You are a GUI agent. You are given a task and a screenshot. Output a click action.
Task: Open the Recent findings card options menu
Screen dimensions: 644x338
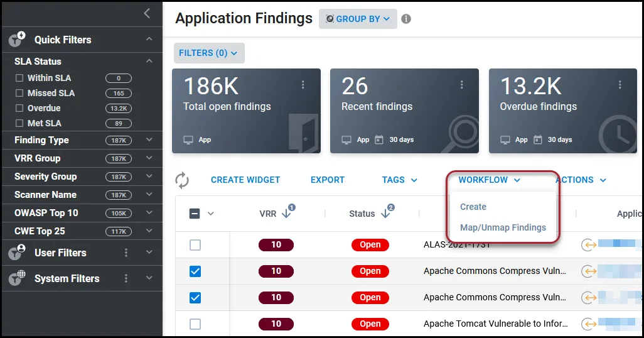[x=461, y=85]
